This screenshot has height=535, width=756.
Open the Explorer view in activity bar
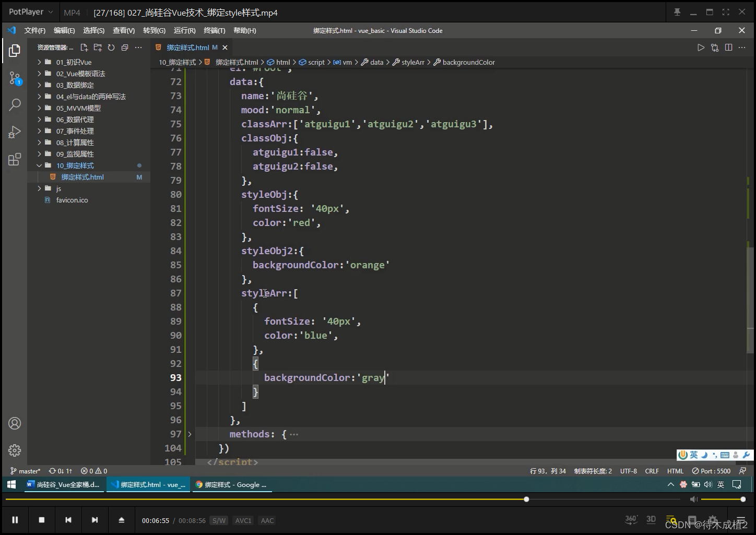tap(15, 51)
